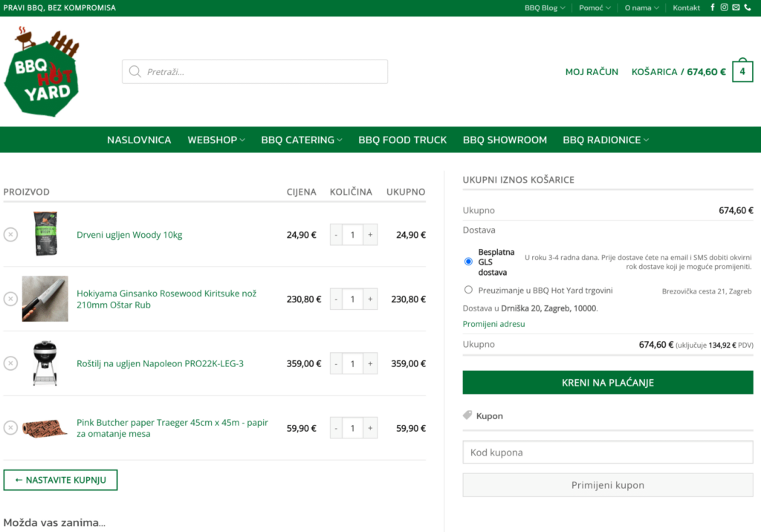Decrease quantity of Hokiyama Kiritsuke knife
Image resolution: width=761 pixels, height=532 pixels.
(x=336, y=299)
